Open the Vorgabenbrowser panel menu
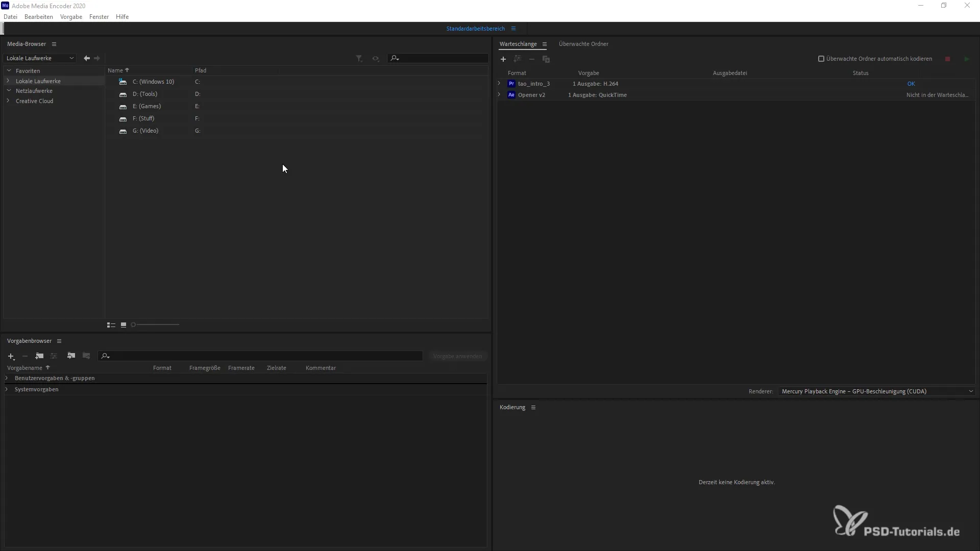This screenshot has height=551, width=980. pos(59,341)
